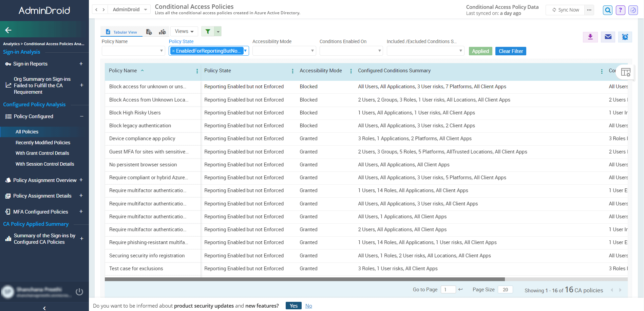Viewport: 644px width, 311px height.
Task: Open the Views dropdown
Action: (184, 31)
